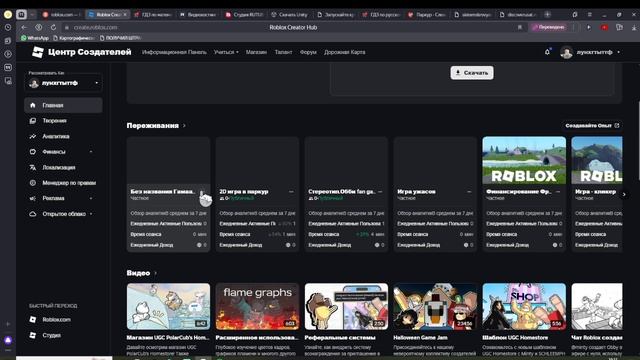Click Создавайте Опыт button
The width and height of the screenshot is (640, 360).
[592, 125]
